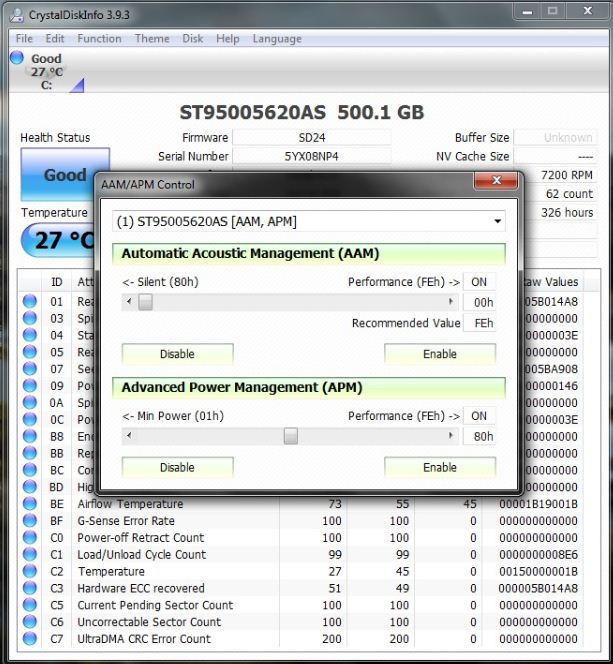Select raw value 00150000001B
Image resolution: width=613 pixels, height=664 pixels.
[538, 571]
